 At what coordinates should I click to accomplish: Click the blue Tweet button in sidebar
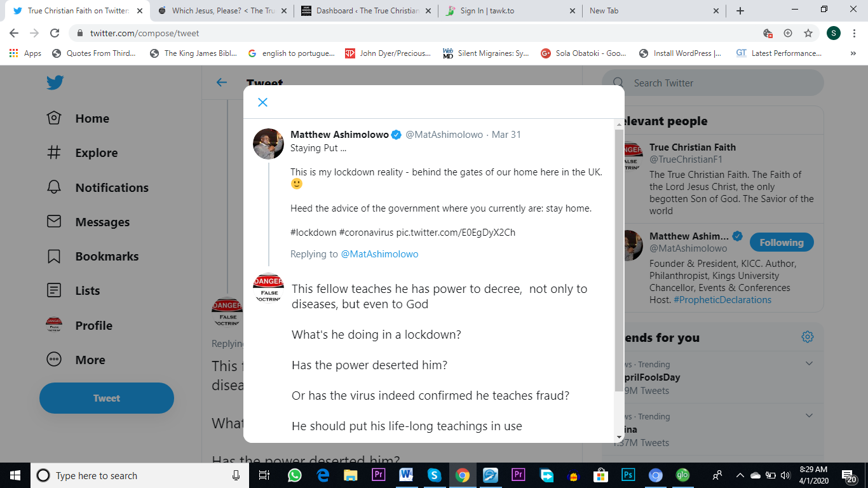107,398
